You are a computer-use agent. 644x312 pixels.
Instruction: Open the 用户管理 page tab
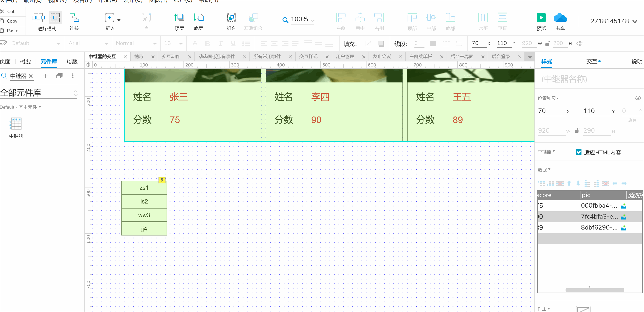[x=345, y=57]
